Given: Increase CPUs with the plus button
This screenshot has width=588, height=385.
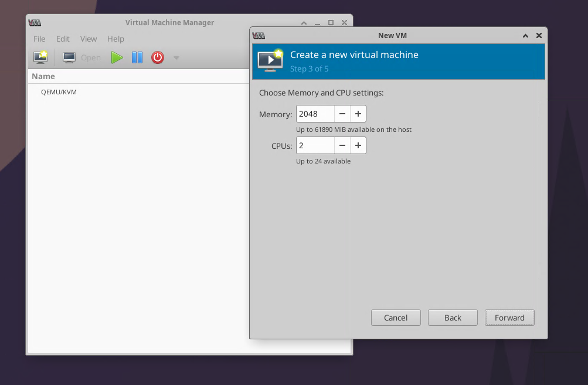Looking at the screenshot, I should (x=358, y=145).
